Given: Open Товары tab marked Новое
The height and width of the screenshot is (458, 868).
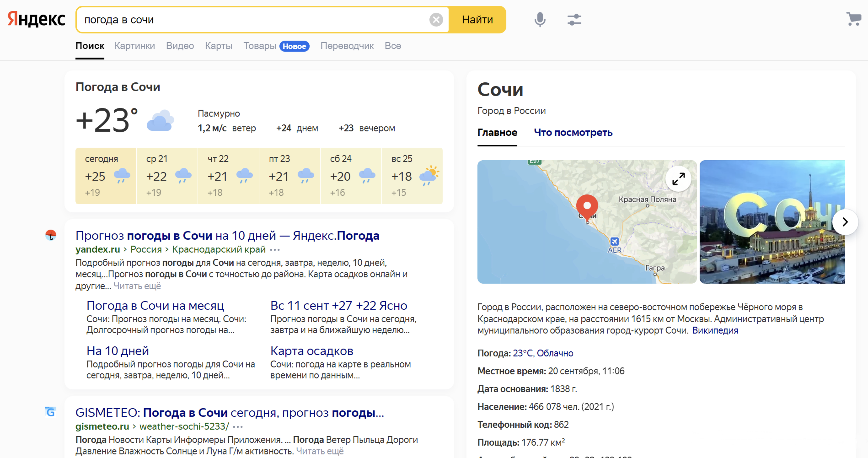Looking at the screenshot, I should click(276, 46).
